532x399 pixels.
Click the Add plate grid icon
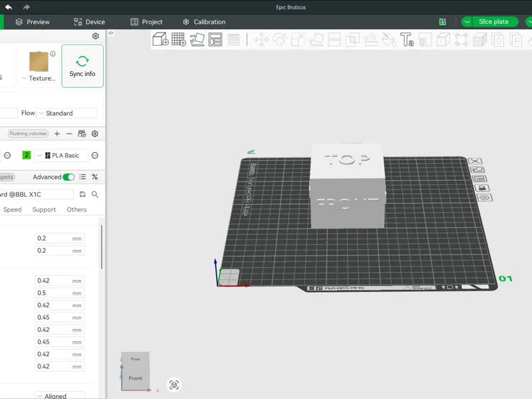(x=179, y=39)
